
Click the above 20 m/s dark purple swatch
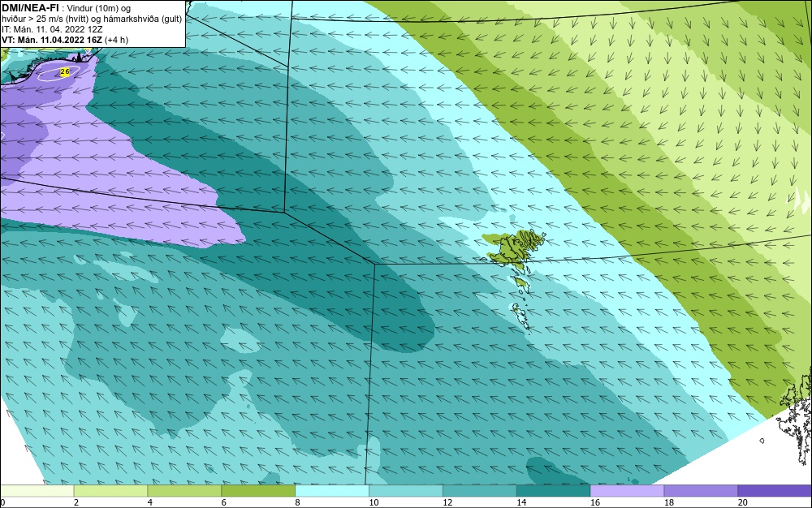pyautogui.click(x=775, y=490)
